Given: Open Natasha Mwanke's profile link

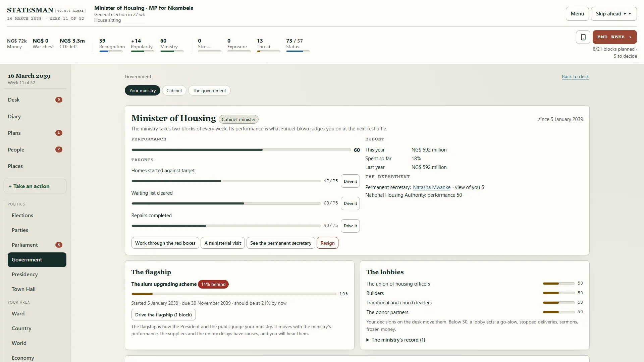Looking at the screenshot, I should [x=431, y=187].
